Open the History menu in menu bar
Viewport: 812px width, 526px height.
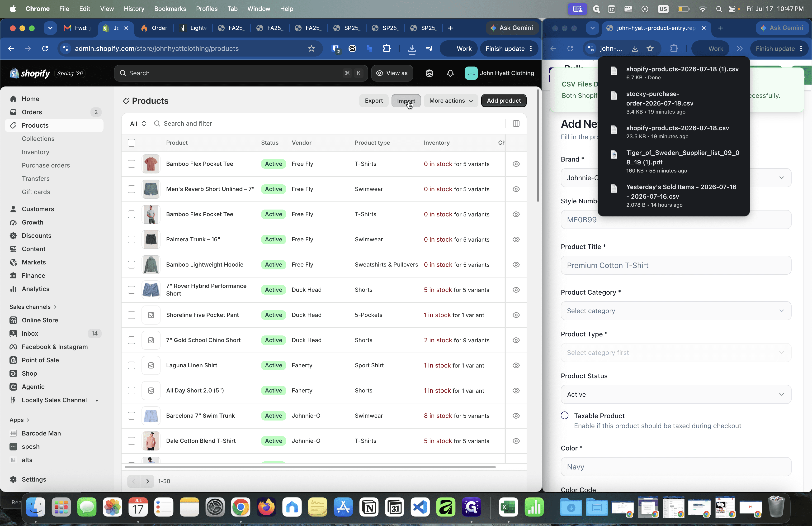coord(134,9)
